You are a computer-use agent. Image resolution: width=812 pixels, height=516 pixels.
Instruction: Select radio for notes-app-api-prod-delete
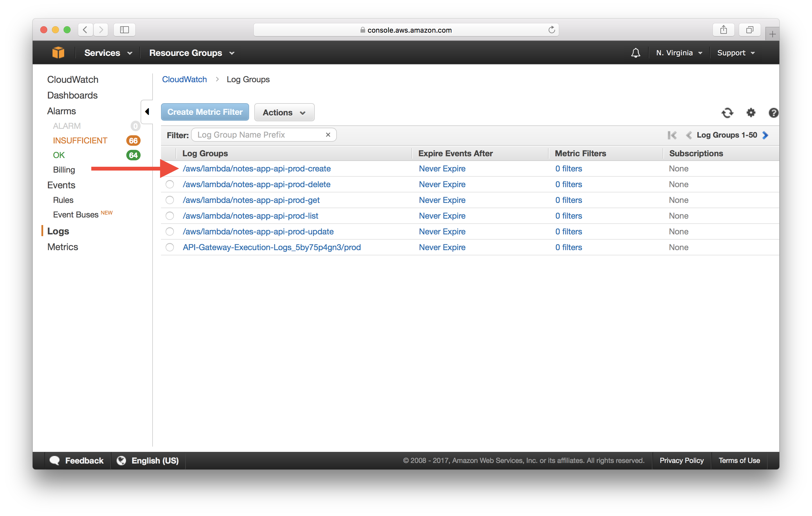coord(170,184)
